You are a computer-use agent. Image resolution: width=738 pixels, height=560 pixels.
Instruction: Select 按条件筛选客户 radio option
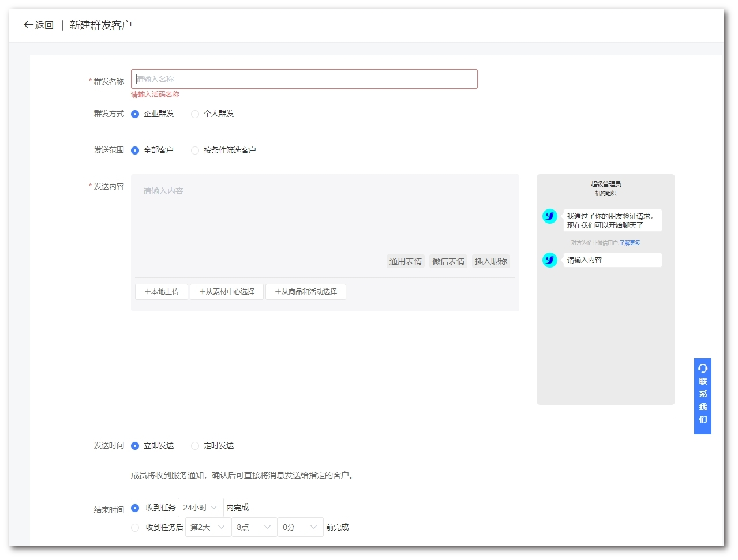click(195, 151)
